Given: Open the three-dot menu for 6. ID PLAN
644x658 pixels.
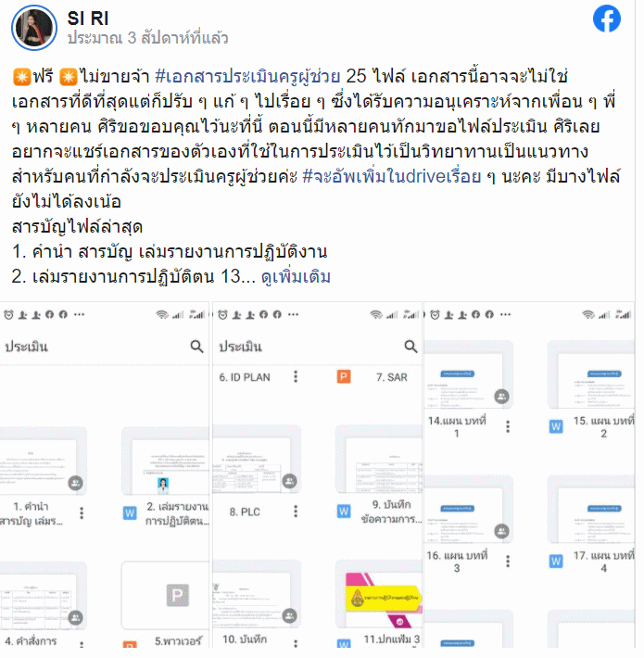Looking at the screenshot, I should click(x=296, y=377).
